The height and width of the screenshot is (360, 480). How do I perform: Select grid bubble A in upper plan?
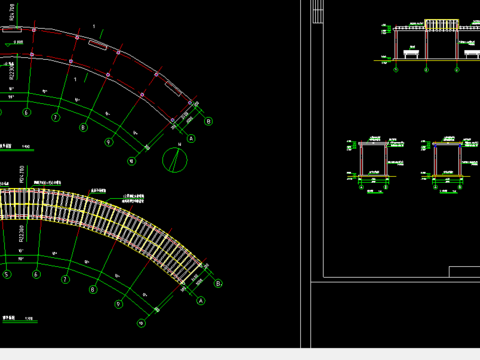[x=191, y=138]
